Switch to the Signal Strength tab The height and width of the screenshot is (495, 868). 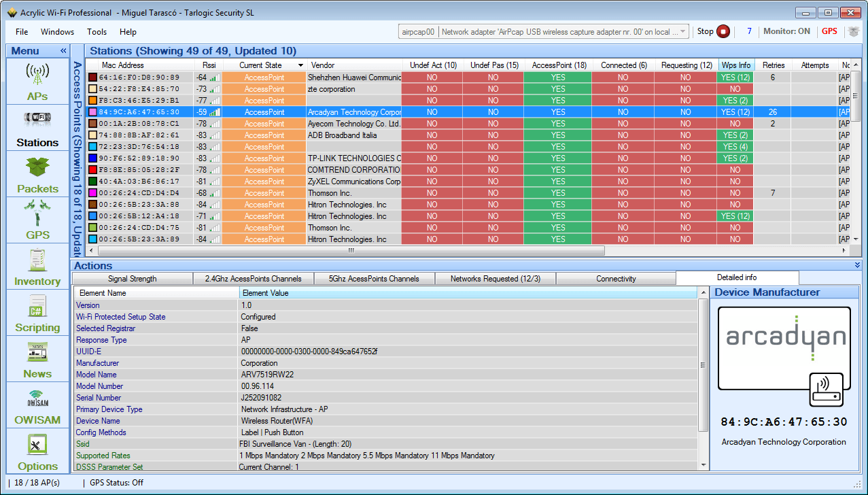coord(132,279)
